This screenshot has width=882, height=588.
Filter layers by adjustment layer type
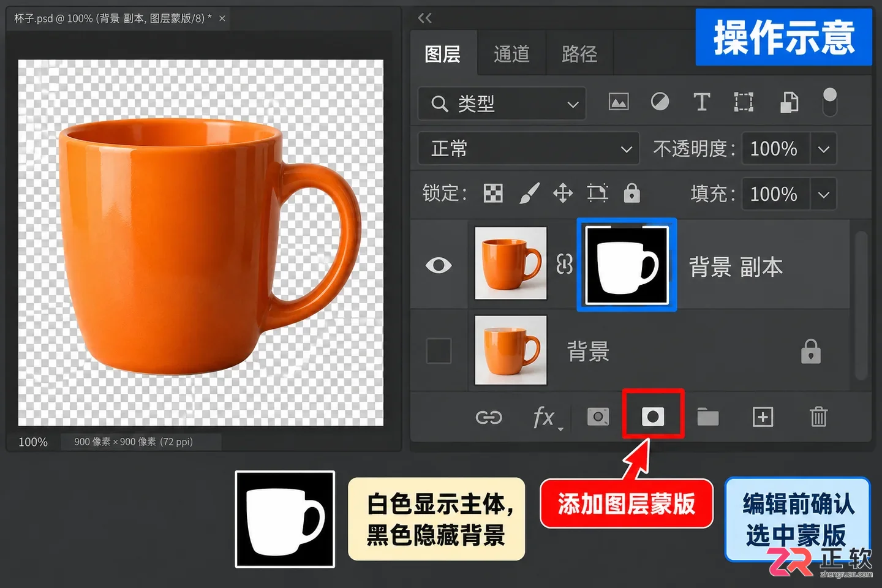[660, 102]
